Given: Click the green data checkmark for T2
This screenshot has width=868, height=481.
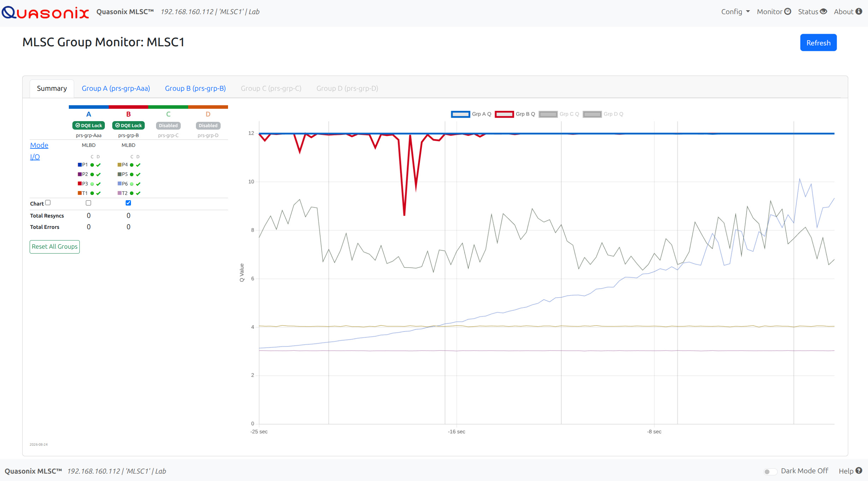Looking at the screenshot, I should click(x=138, y=193).
